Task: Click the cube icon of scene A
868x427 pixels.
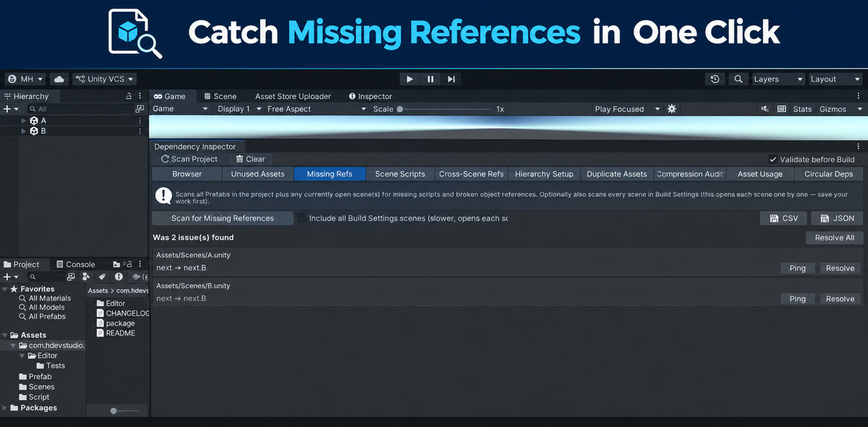Action: (34, 121)
